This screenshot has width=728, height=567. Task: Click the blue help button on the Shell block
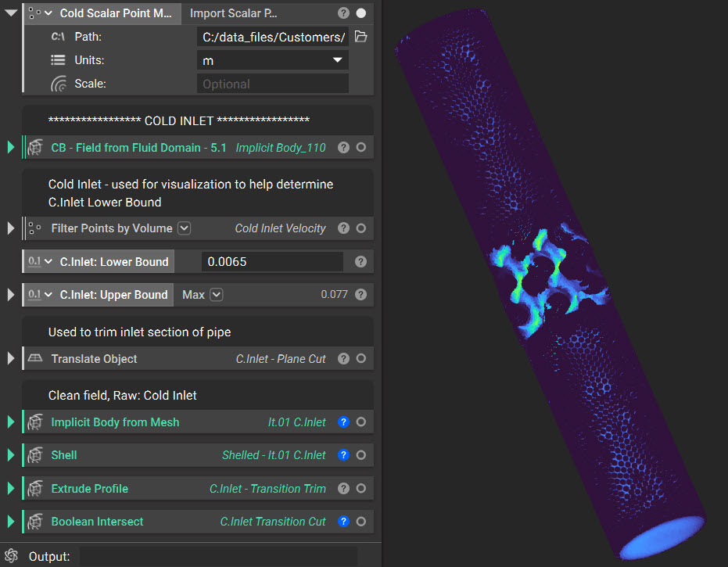click(342, 454)
